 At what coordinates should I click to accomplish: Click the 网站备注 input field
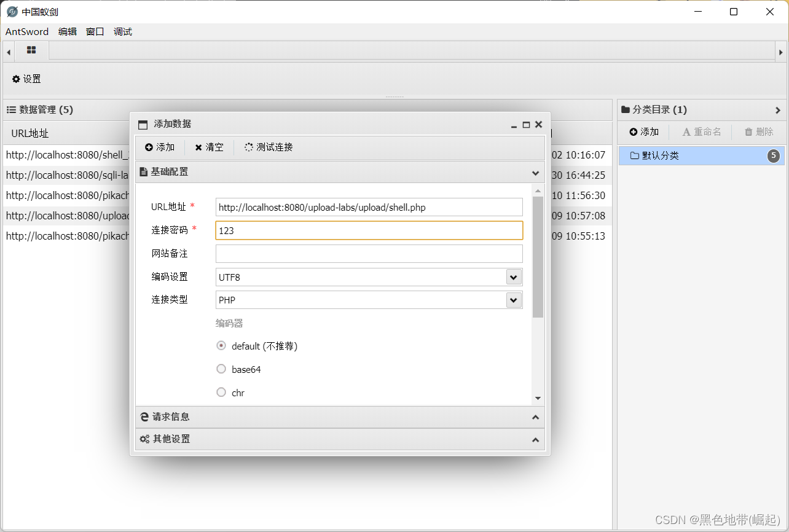pyautogui.click(x=369, y=254)
